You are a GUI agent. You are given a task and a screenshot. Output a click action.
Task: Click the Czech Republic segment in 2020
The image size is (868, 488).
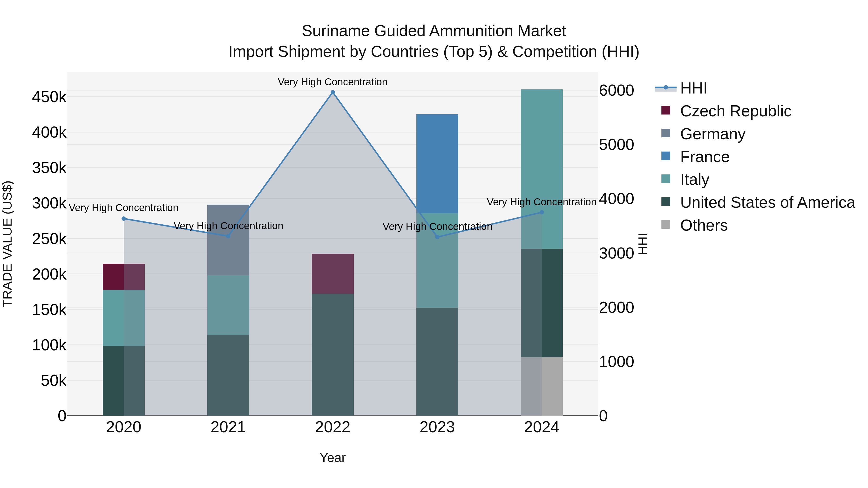coord(124,277)
